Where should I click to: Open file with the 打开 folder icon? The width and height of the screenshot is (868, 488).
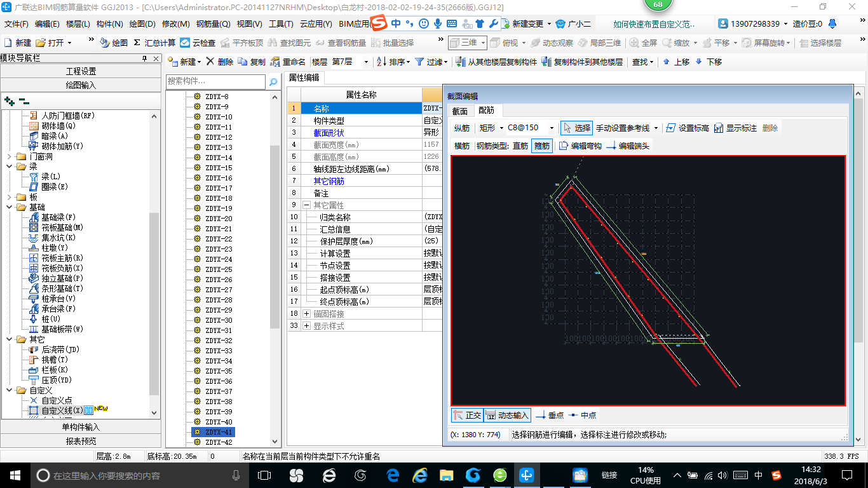click(x=41, y=43)
